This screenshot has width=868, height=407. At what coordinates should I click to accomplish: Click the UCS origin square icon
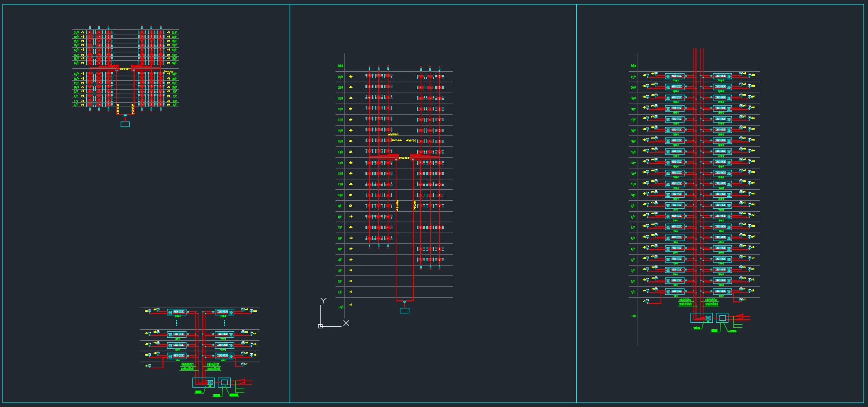pyautogui.click(x=320, y=326)
